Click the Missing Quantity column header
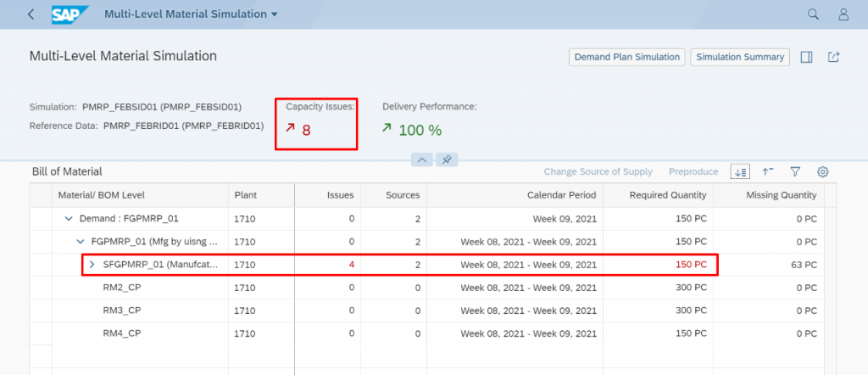Viewport: 868px width, 375px height. (769, 195)
